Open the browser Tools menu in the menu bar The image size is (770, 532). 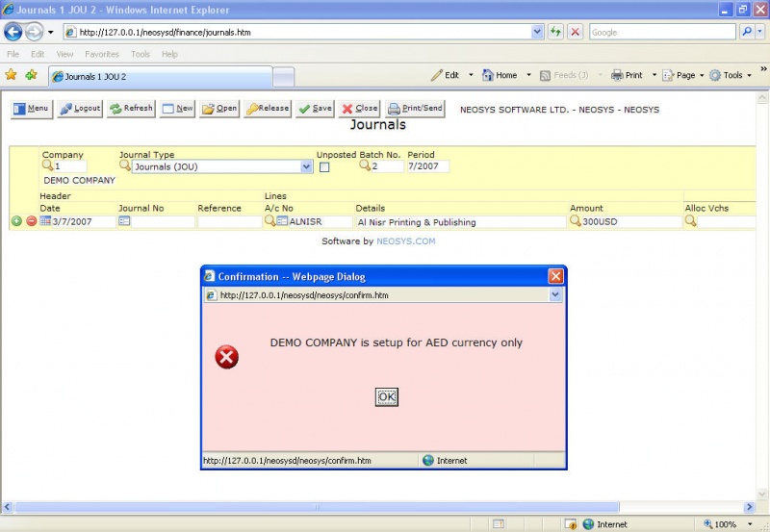140,54
